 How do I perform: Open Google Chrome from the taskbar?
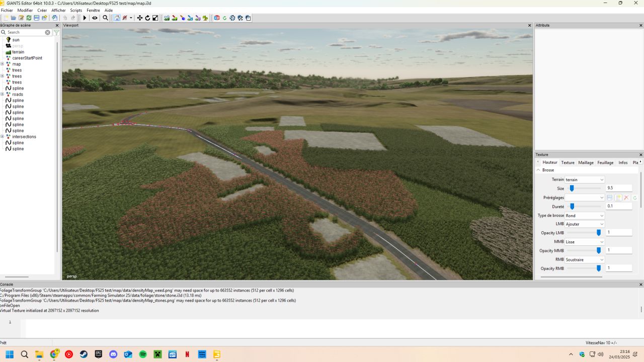(54, 354)
